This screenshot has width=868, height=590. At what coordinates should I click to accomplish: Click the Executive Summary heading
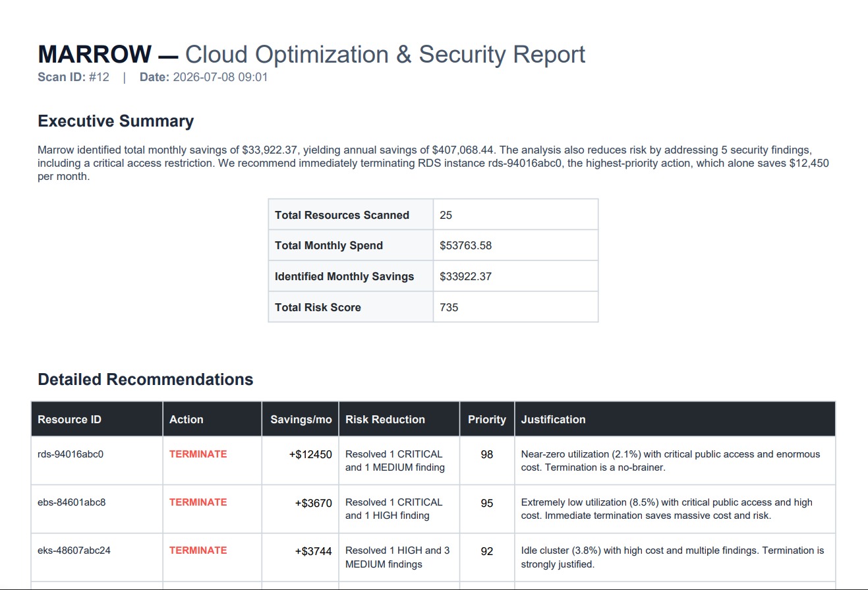click(116, 121)
